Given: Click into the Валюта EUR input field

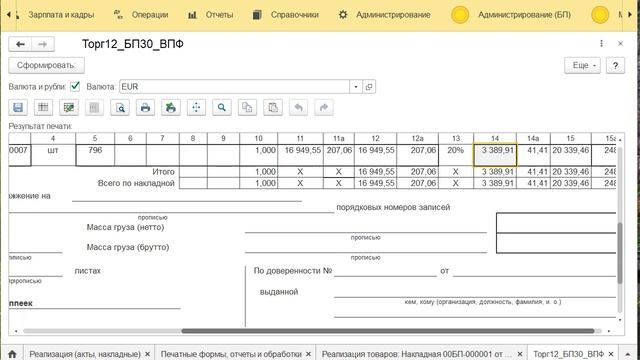Looking at the screenshot, I should coord(234,87).
